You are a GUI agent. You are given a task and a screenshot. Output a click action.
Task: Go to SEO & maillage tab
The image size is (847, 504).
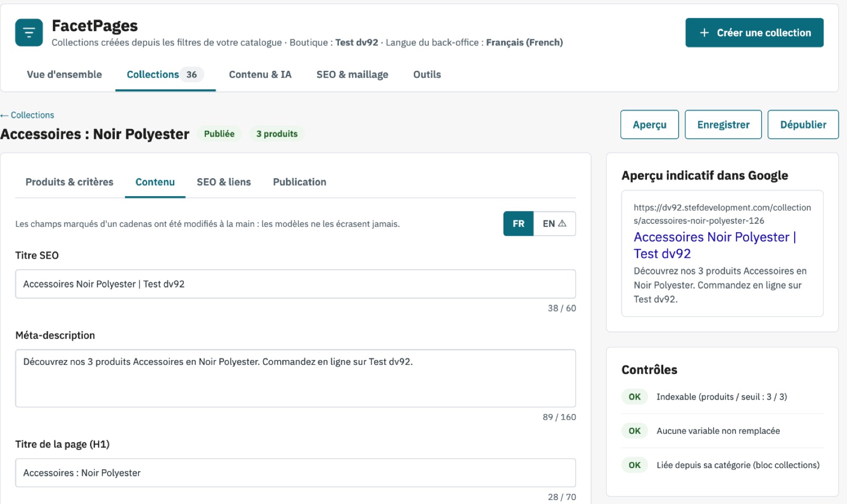click(352, 75)
